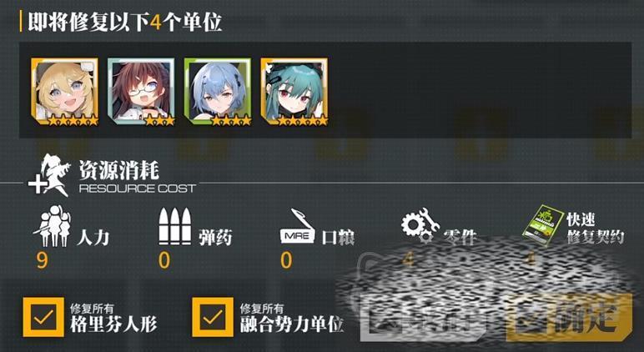Image resolution: width=644 pixels, height=352 pixels.
Task: Click the 弹药 ammo bullets icon
Action: point(175,227)
